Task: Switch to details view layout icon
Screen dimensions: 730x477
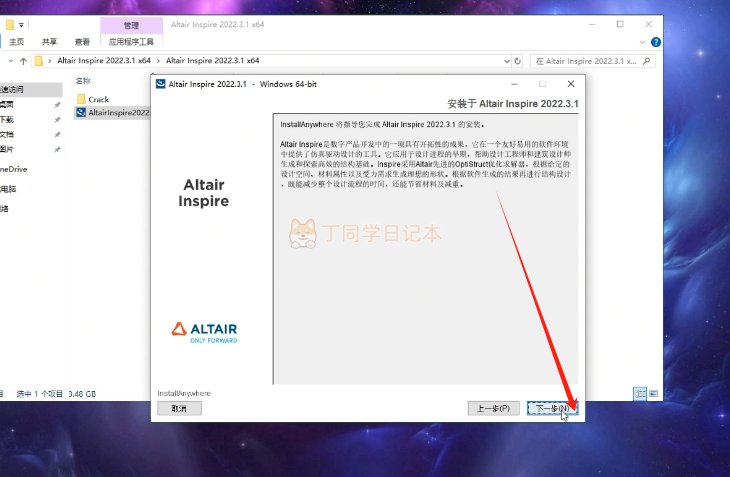Action: [x=640, y=394]
